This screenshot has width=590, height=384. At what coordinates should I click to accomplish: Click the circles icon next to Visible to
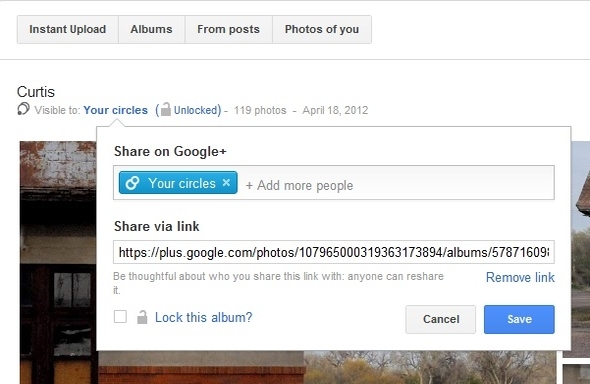(23, 109)
